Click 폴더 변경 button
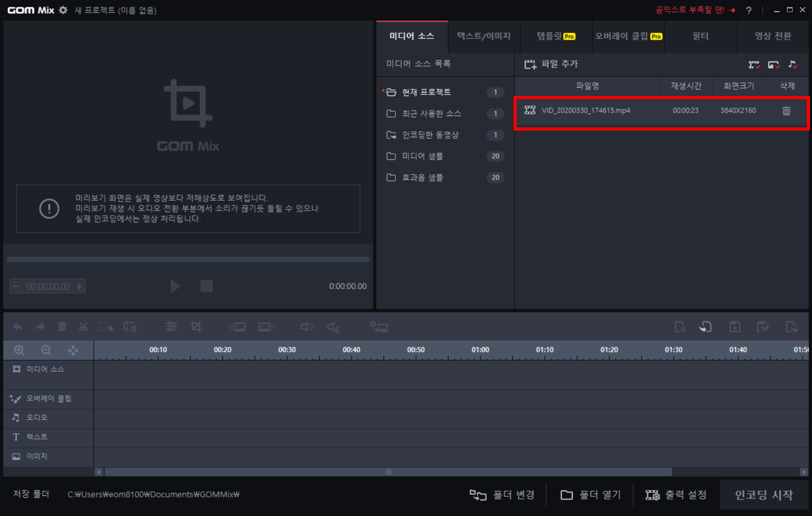This screenshot has height=516, width=812. click(502, 495)
